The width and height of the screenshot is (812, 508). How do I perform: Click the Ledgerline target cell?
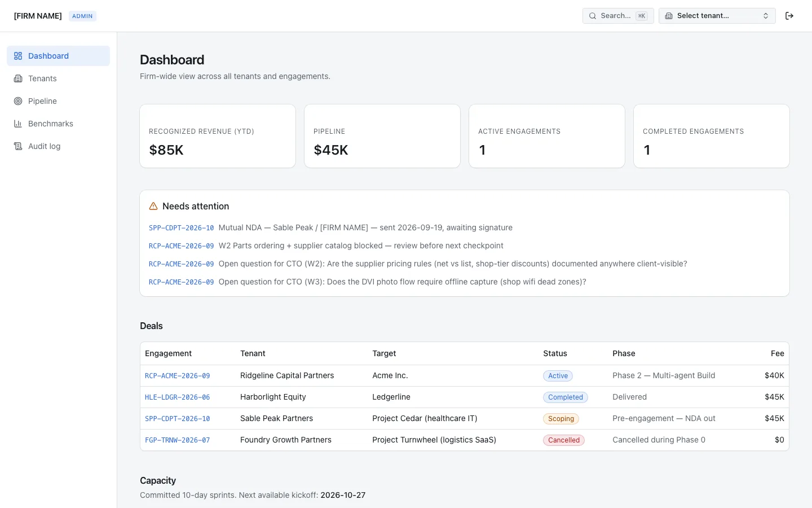[391, 397]
